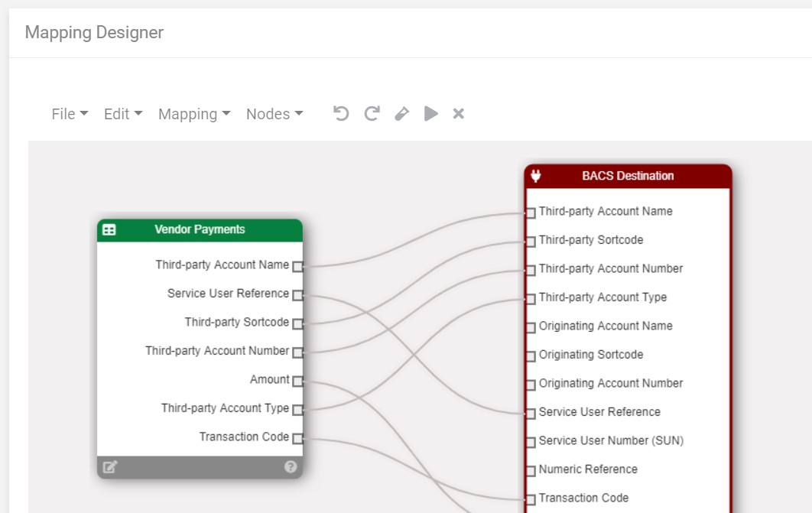The height and width of the screenshot is (513, 812).
Task: Select output port of Vendor Service User Reference
Action: (x=297, y=295)
